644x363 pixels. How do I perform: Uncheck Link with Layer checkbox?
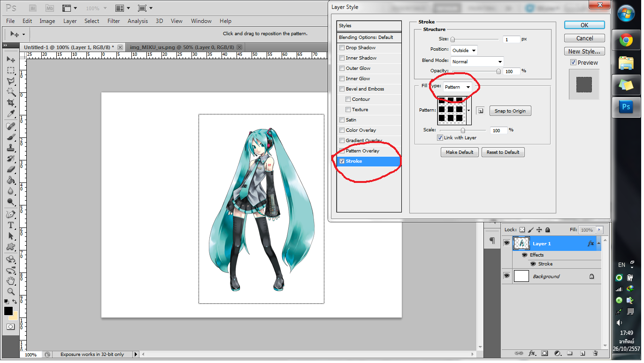pos(440,137)
